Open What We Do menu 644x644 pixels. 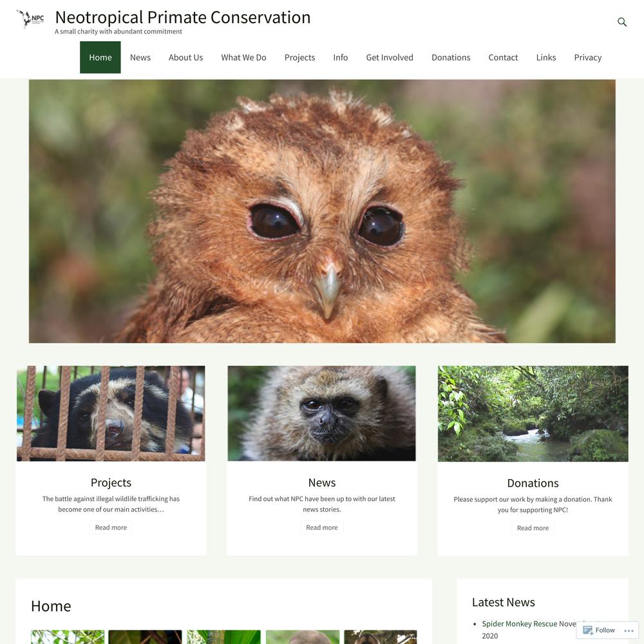point(243,57)
